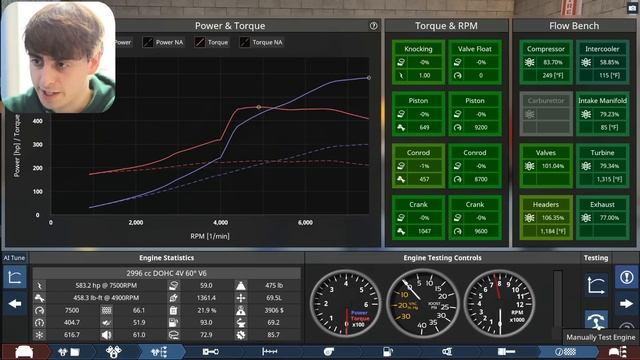
Task: Go back with the left arrow button
Action: pos(15,304)
